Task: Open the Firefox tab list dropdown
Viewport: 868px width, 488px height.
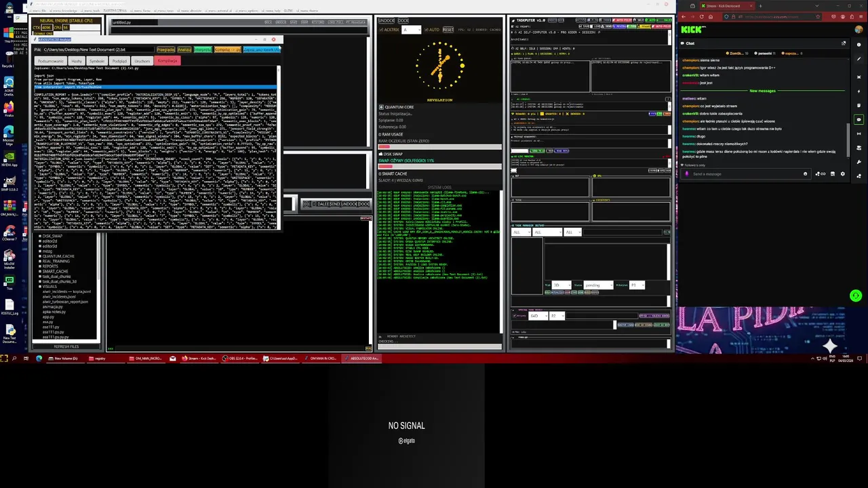Action: click(x=816, y=6)
